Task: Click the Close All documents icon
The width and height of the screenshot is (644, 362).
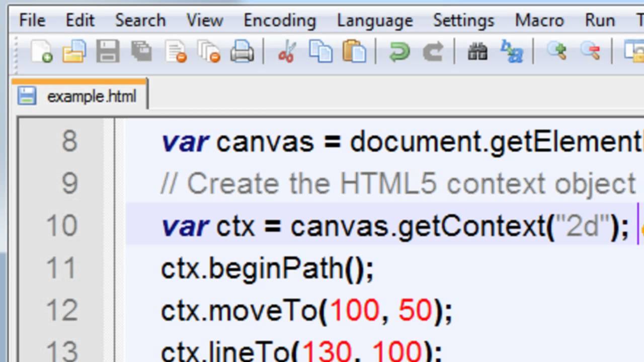Action: point(208,51)
